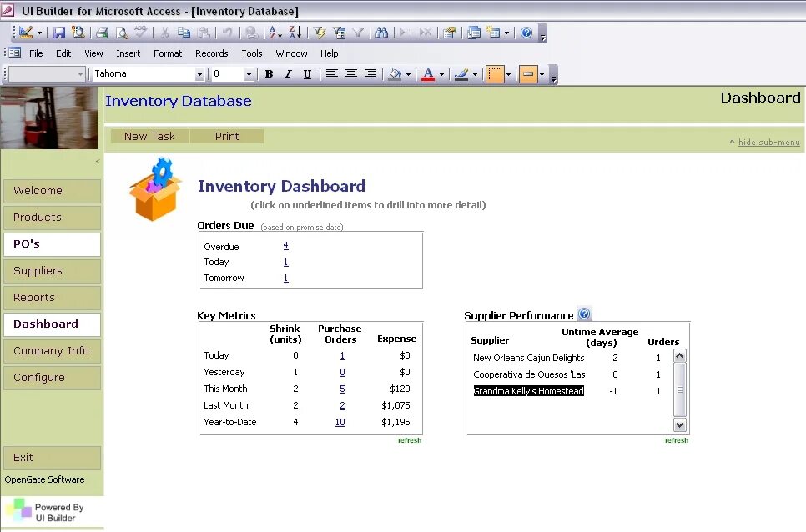This screenshot has width=806, height=532.
Task: Open the Records menu
Action: point(211,53)
